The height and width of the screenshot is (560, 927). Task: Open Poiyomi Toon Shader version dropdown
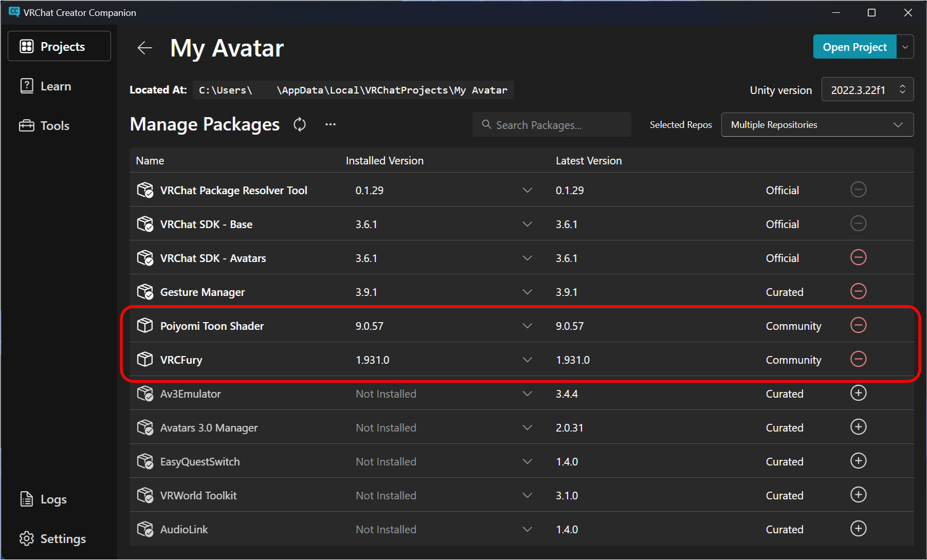coord(527,326)
